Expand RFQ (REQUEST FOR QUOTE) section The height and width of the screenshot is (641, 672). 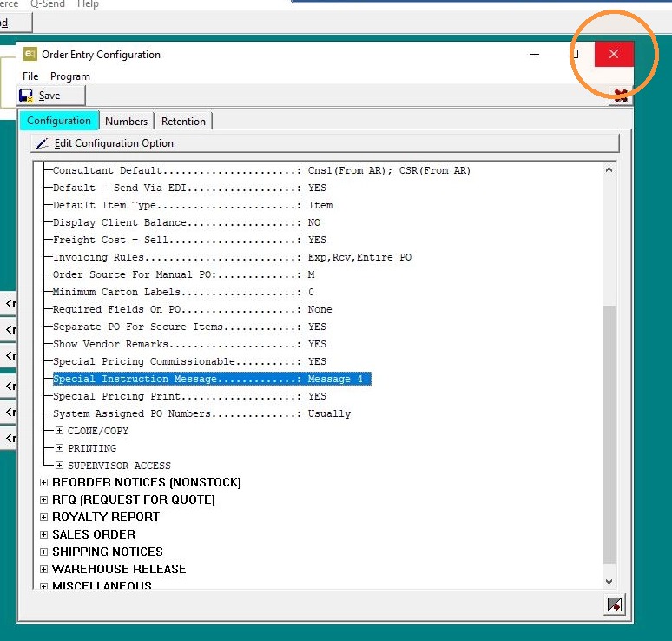pos(43,499)
